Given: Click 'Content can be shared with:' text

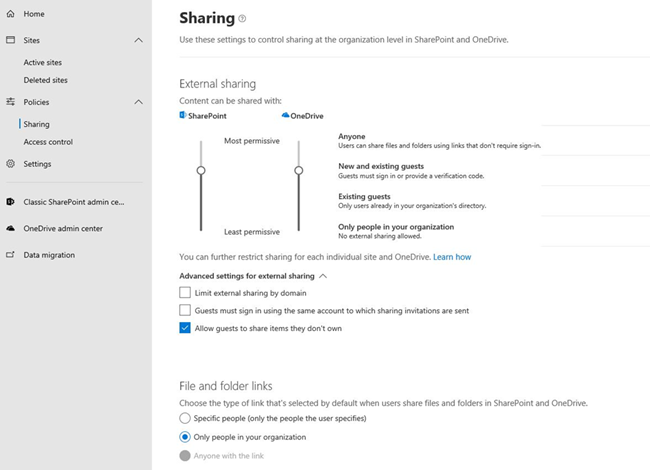Looking at the screenshot, I should pos(230,101).
